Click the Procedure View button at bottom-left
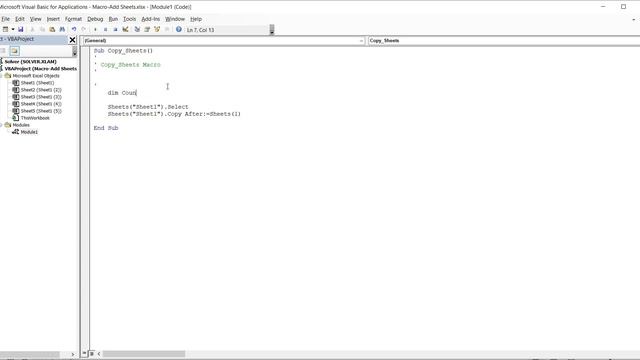The width and height of the screenshot is (640, 360). point(84,353)
